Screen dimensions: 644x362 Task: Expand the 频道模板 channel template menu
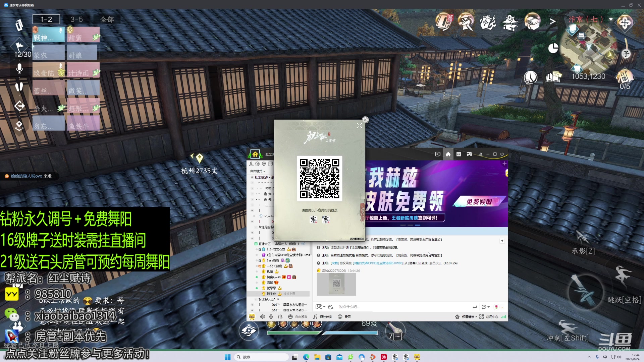[466, 317]
